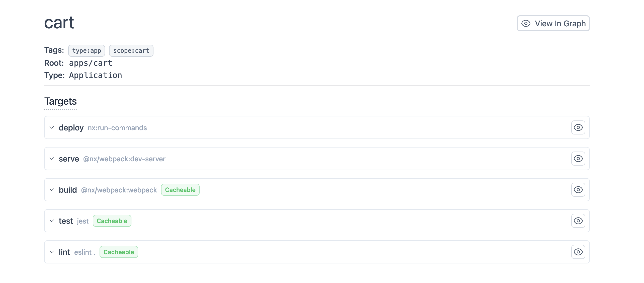The width and height of the screenshot is (644, 283).
Task: Select the Cacheable badge on build
Action: (180, 189)
